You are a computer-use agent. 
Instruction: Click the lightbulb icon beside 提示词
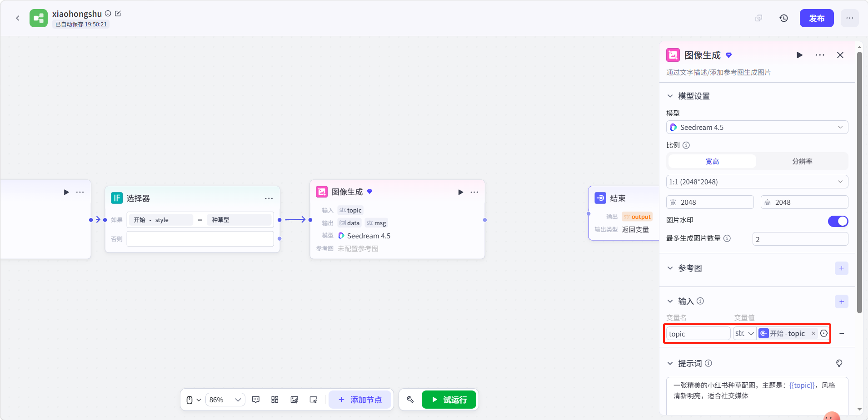click(x=839, y=363)
